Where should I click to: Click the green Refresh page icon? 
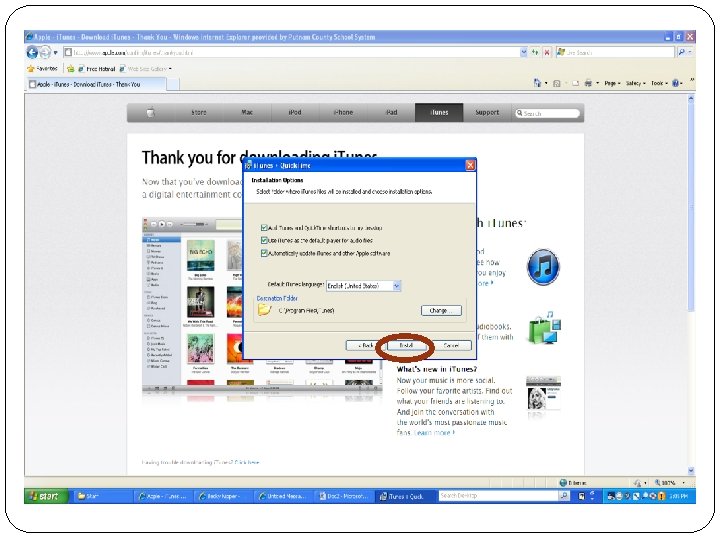click(535, 52)
